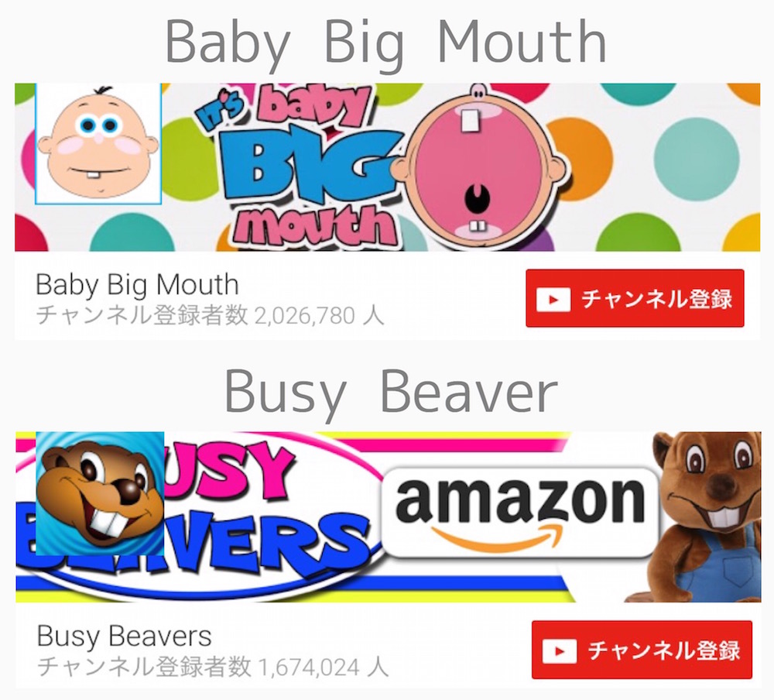Subscribe to the Busy Beavers channel

click(x=642, y=650)
